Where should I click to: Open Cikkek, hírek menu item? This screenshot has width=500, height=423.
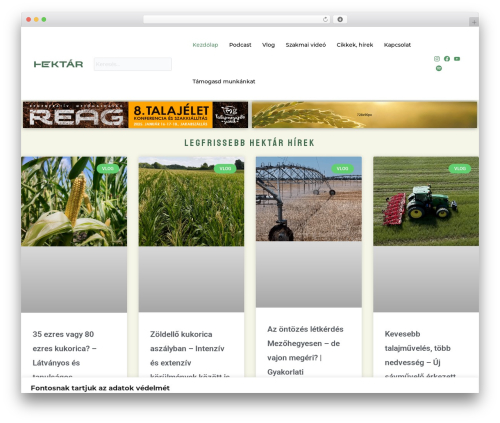(x=355, y=45)
